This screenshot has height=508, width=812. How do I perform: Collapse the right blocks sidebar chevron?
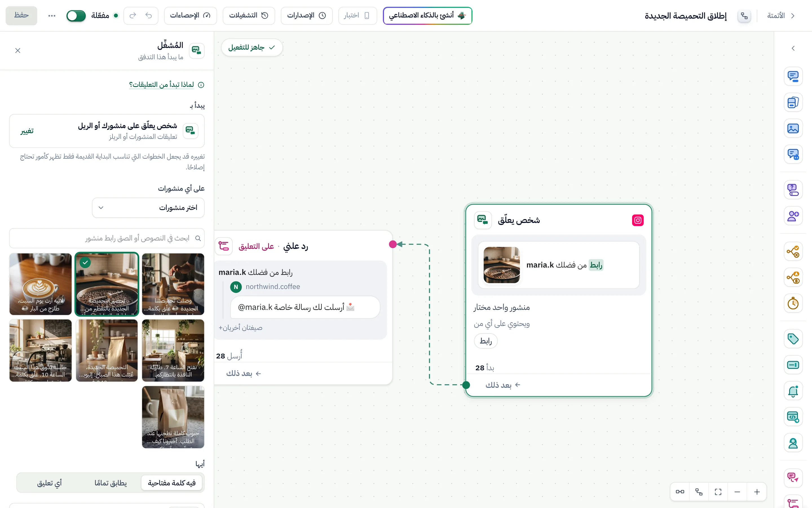click(x=793, y=48)
